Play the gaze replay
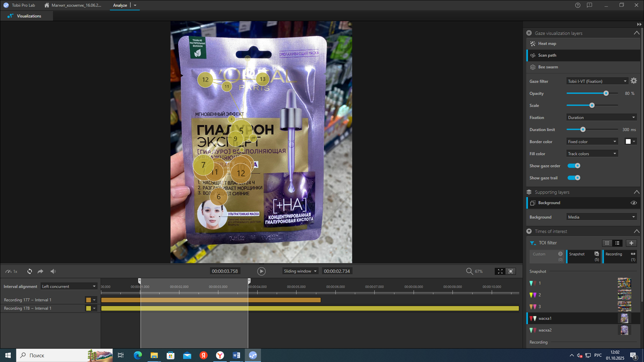Screen dimensions: 644x362 point(261,271)
